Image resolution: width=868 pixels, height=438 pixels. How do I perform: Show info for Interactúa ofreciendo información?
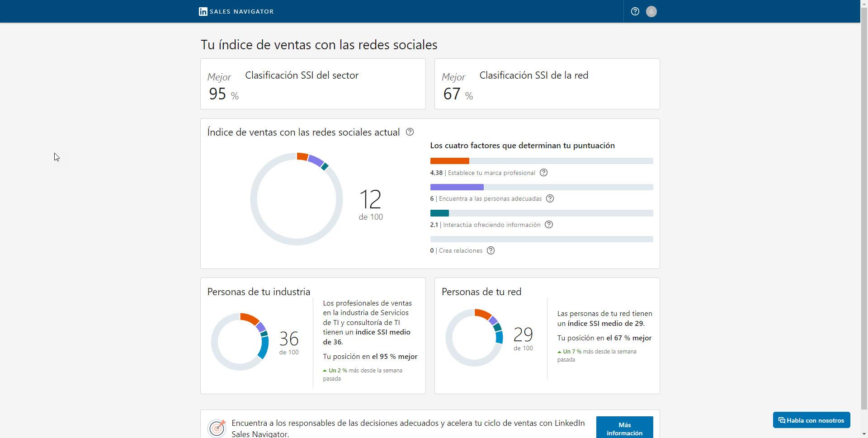coord(549,225)
